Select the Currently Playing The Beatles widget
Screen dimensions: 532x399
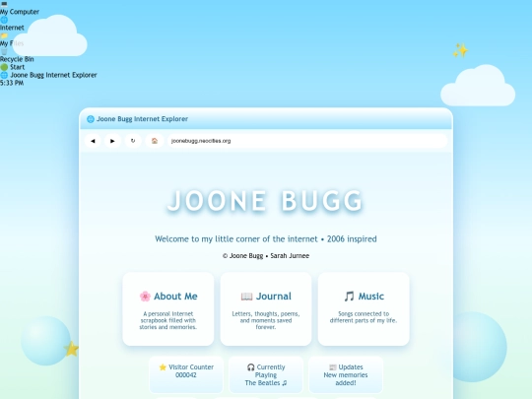click(x=266, y=374)
